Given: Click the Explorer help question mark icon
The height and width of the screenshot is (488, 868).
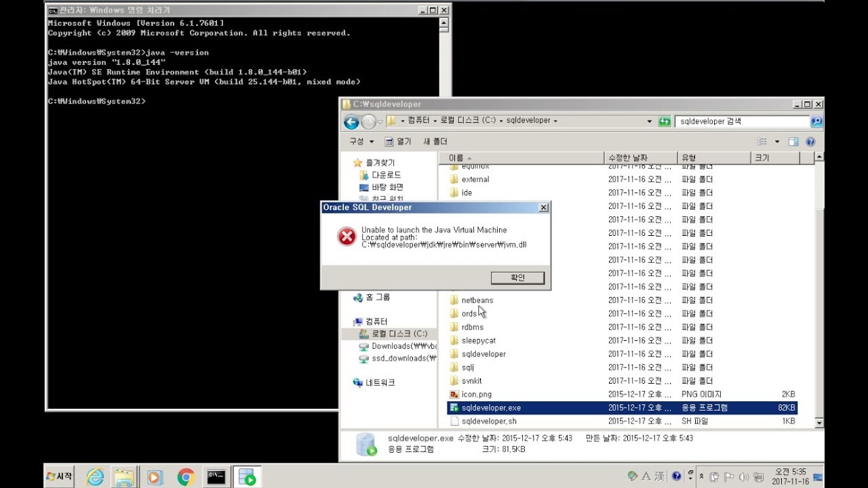Looking at the screenshot, I should 810,142.
